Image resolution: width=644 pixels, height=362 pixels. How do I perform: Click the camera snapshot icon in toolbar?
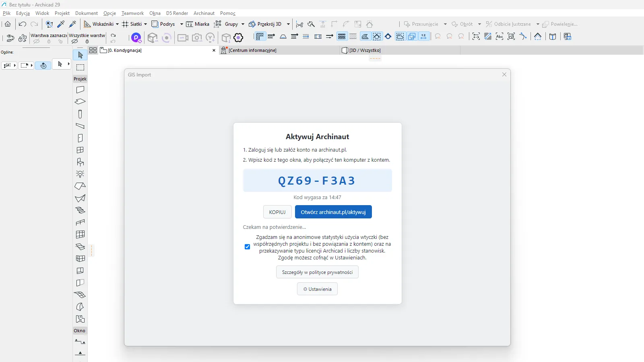pos(197,38)
